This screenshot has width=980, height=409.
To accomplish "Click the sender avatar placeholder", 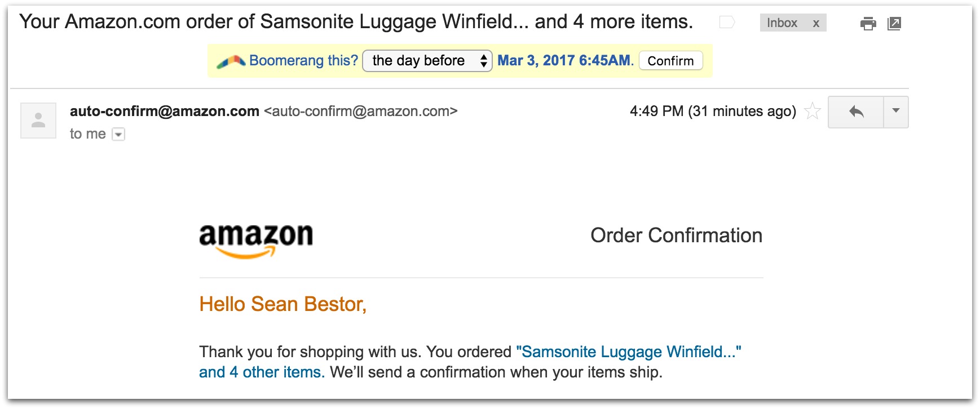I will [38, 121].
